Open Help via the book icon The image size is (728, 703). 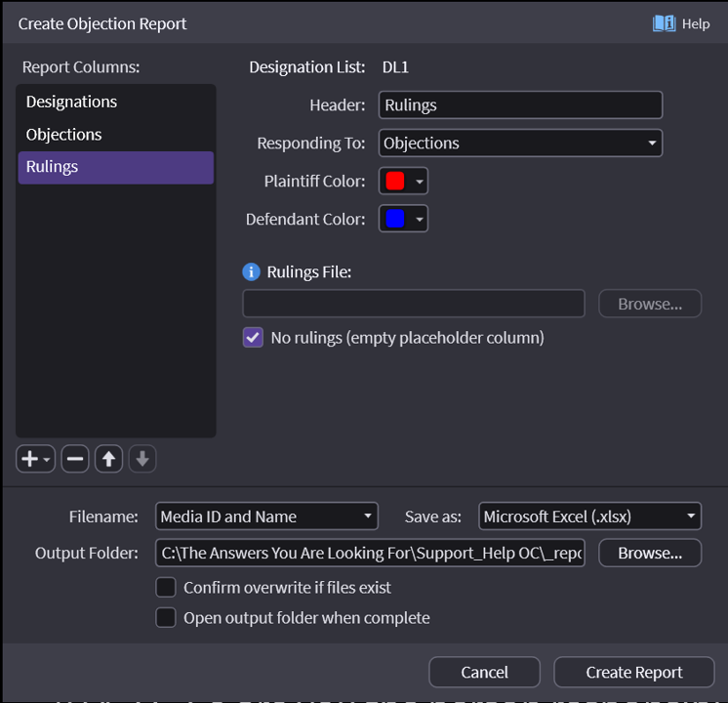click(665, 23)
